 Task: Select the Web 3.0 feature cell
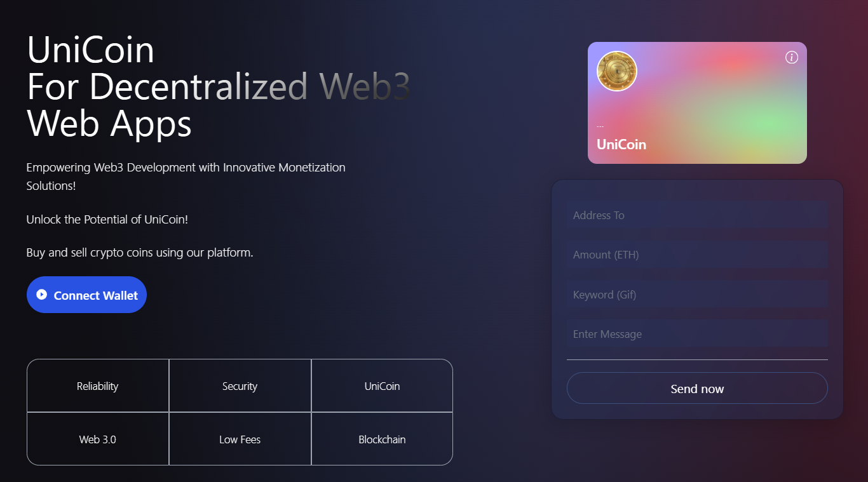pos(98,439)
